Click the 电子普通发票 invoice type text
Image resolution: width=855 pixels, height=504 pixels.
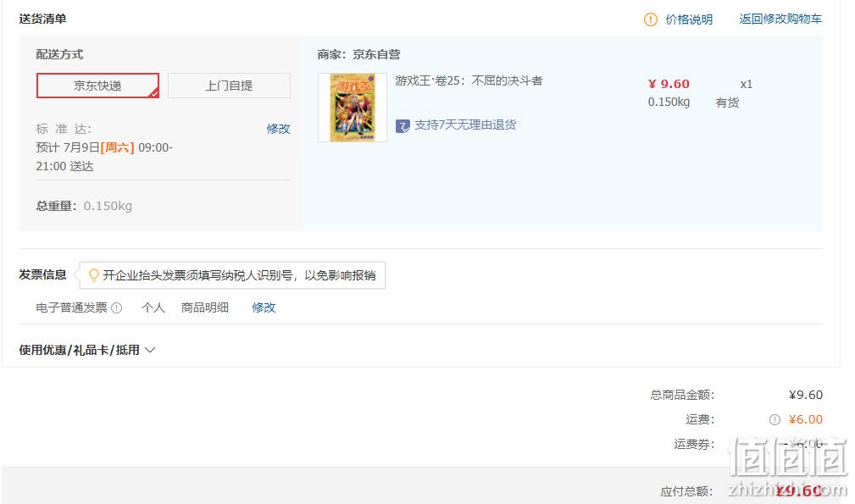tap(71, 307)
